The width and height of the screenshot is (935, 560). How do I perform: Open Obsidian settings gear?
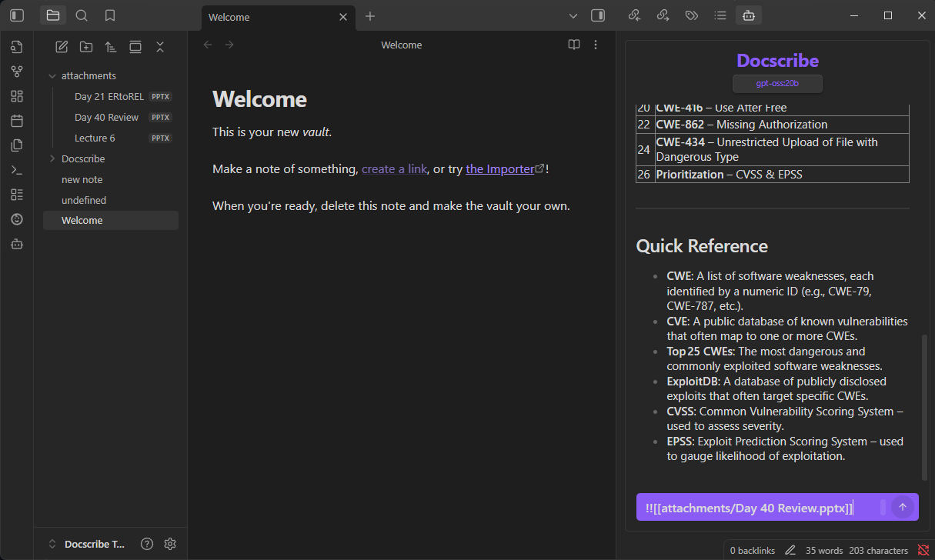click(x=170, y=544)
